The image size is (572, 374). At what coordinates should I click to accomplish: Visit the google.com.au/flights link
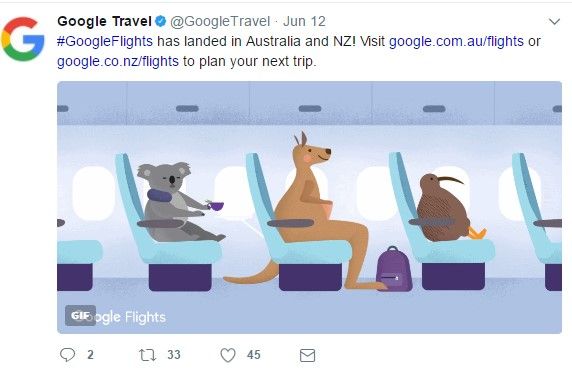coord(456,41)
